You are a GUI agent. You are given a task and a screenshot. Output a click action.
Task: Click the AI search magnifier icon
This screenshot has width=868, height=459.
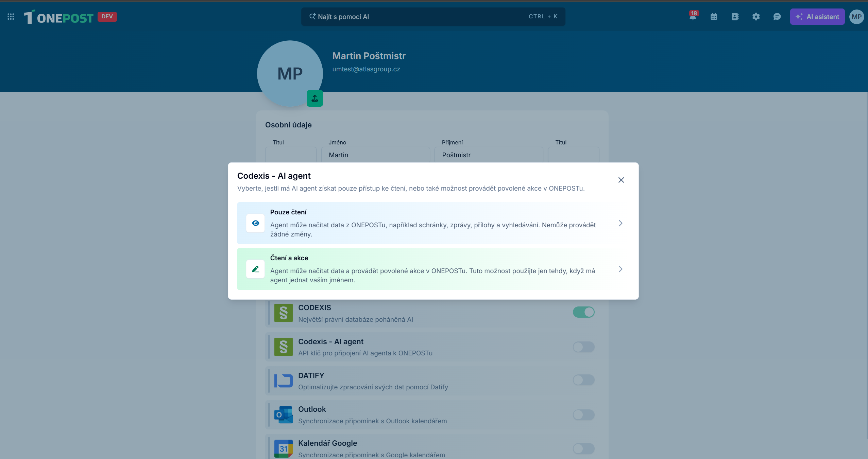[x=312, y=17]
